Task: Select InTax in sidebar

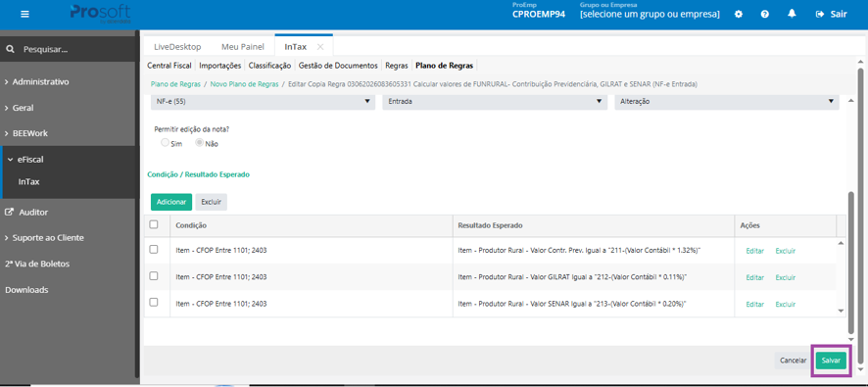Action: pos(28,181)
